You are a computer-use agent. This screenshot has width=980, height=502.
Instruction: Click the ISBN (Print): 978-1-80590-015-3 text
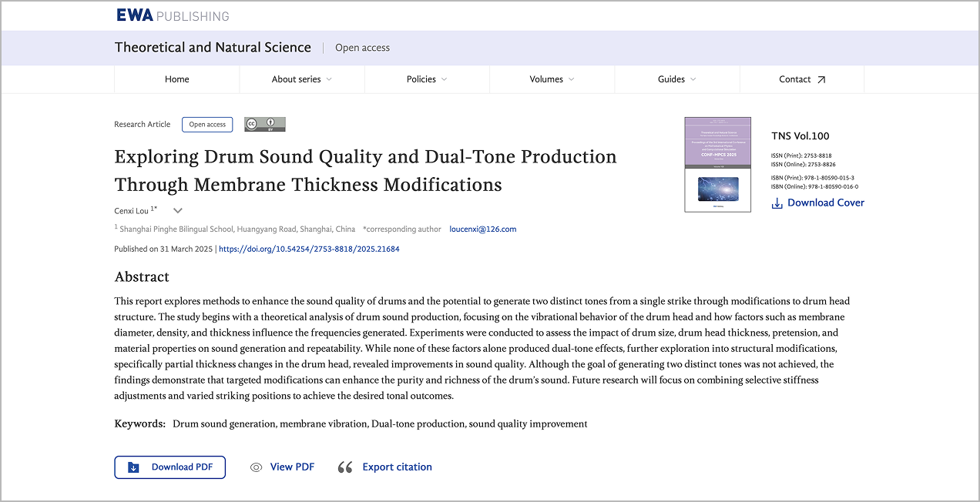tap(813, 179)
